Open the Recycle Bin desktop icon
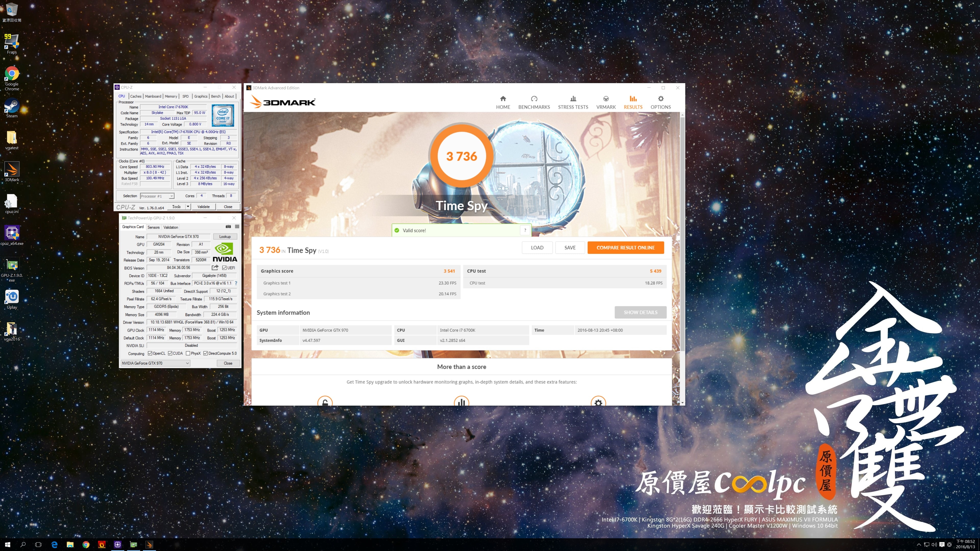The height and width of the screenshot is (551, 980). 12,12
